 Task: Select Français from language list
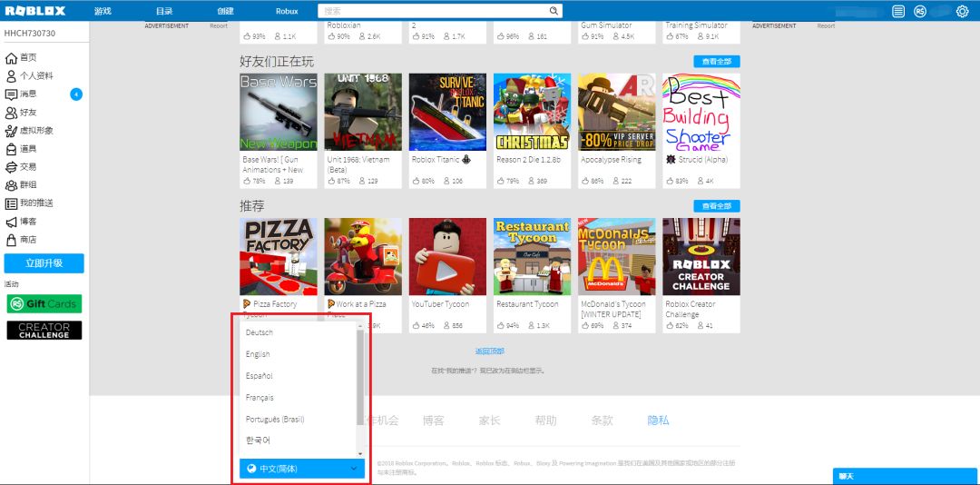(260, 398)
